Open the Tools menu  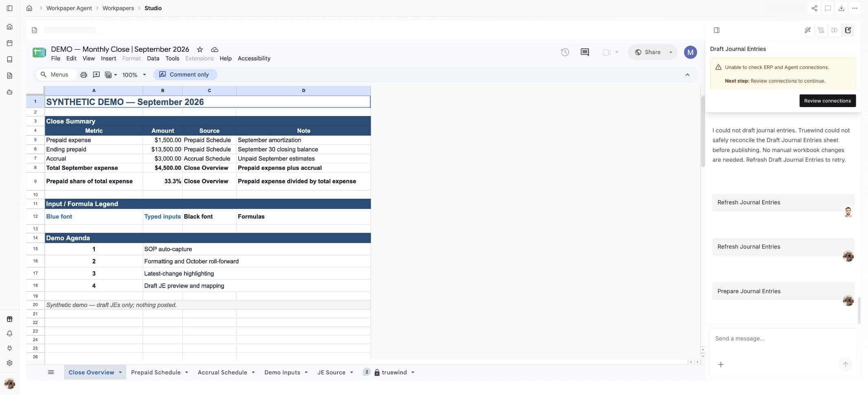click(x=172, y=59)
